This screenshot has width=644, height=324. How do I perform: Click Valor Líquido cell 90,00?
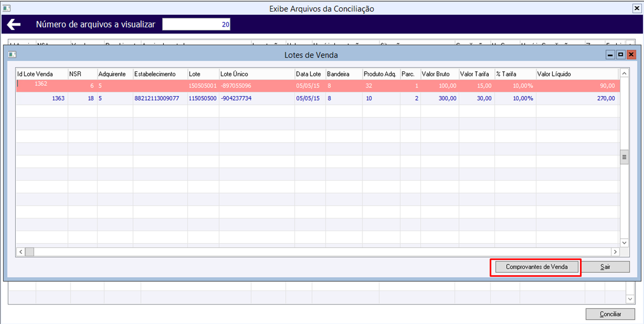point(577,86)
